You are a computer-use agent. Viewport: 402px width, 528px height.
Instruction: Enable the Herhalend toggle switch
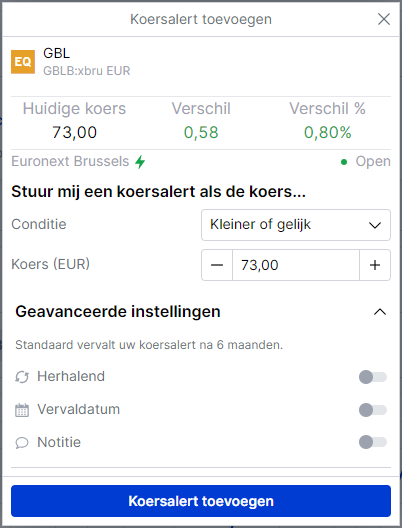pyautogui.click(x=373, y=377)
